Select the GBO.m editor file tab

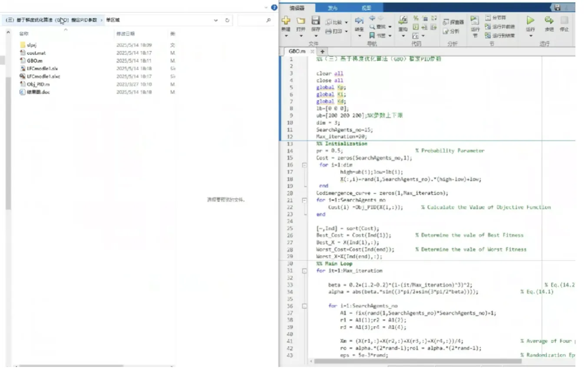300,51
